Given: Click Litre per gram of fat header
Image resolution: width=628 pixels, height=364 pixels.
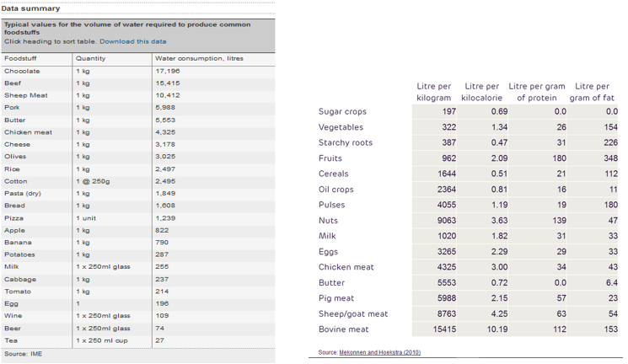Looking at the screenshot, I should 591,92.
